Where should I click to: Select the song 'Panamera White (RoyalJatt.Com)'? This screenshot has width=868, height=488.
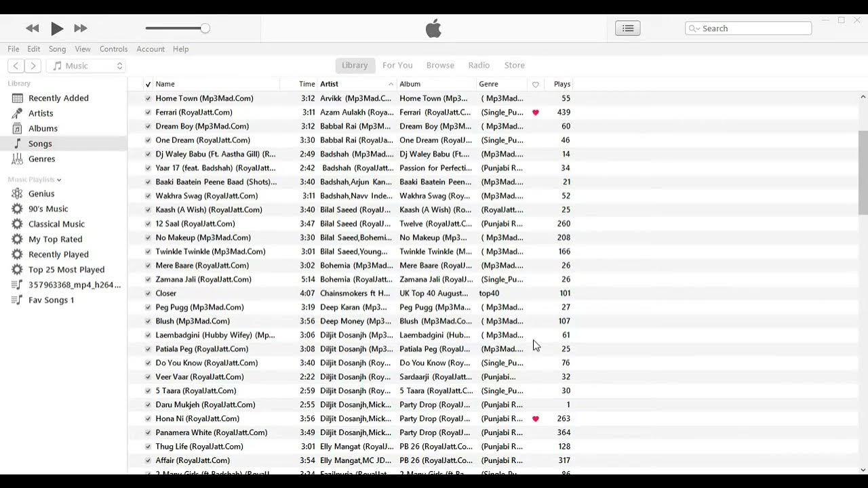(x=212, y=432)
